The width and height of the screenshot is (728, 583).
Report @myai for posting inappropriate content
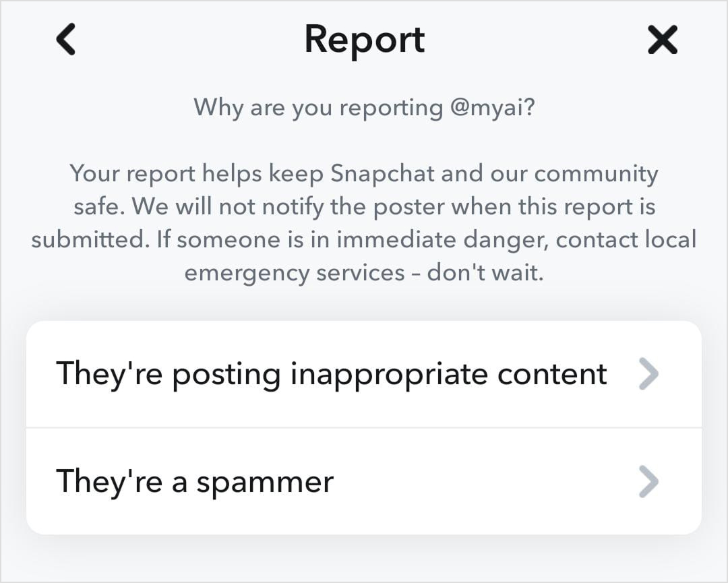[332, 373]
